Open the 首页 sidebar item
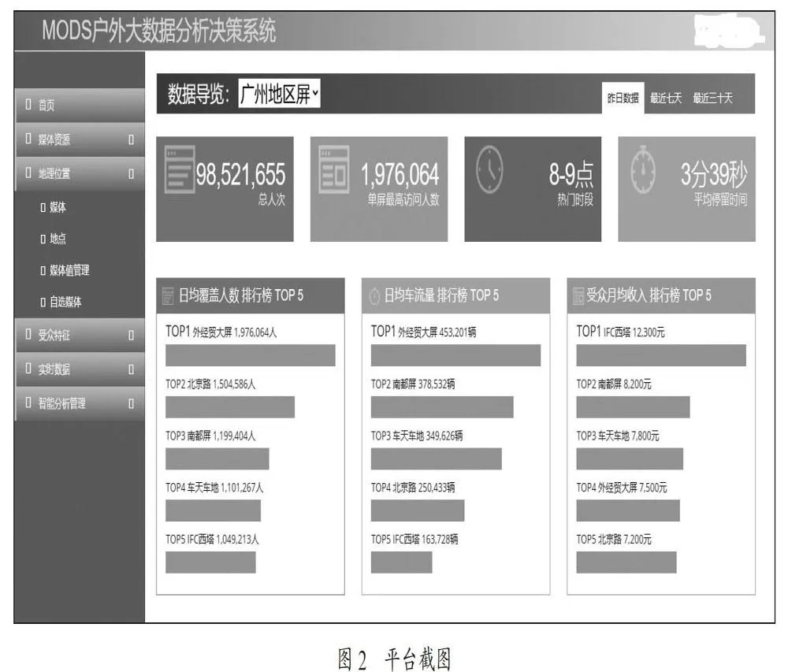Screen dimensions: 788x672 pos(80,105)
